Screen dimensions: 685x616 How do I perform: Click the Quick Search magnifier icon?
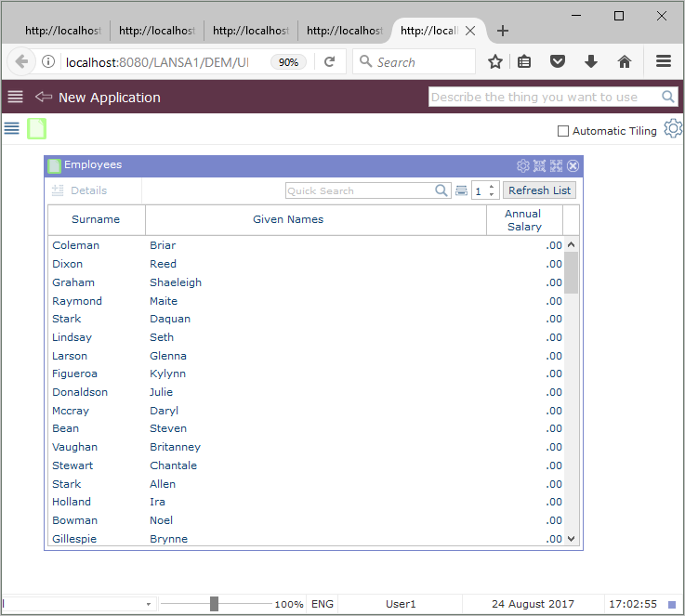click(442, 190)
